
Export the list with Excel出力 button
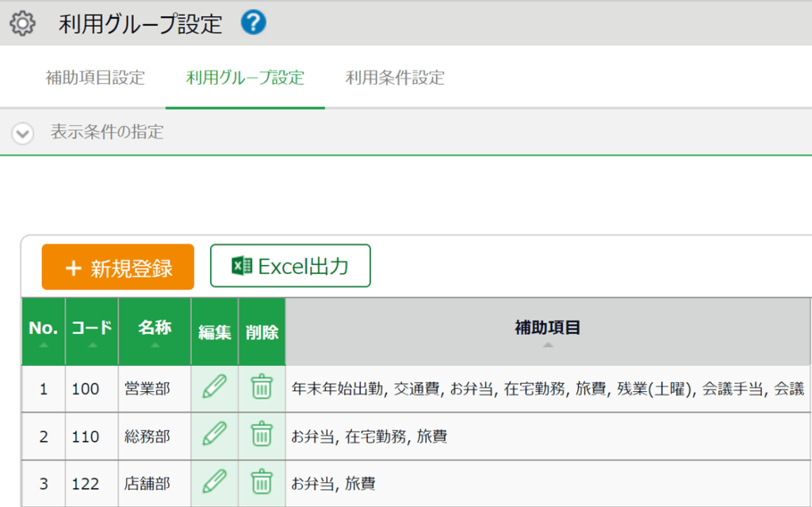pos(290,266)
